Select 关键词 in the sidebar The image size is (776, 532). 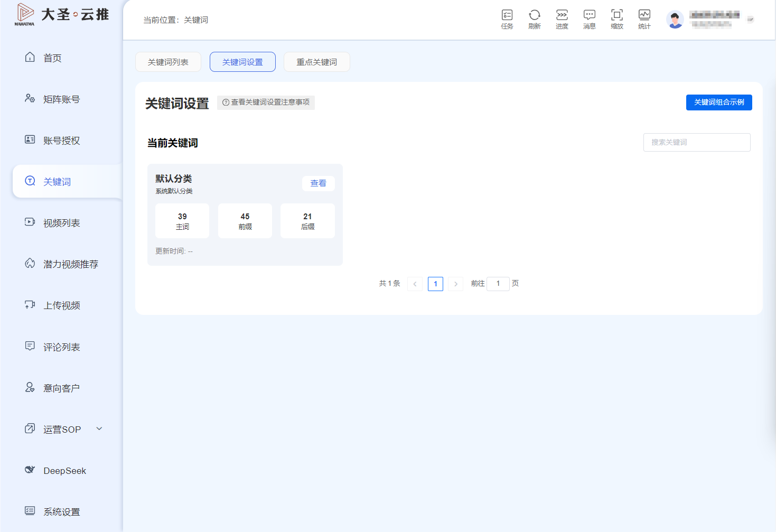click(67, 181)
